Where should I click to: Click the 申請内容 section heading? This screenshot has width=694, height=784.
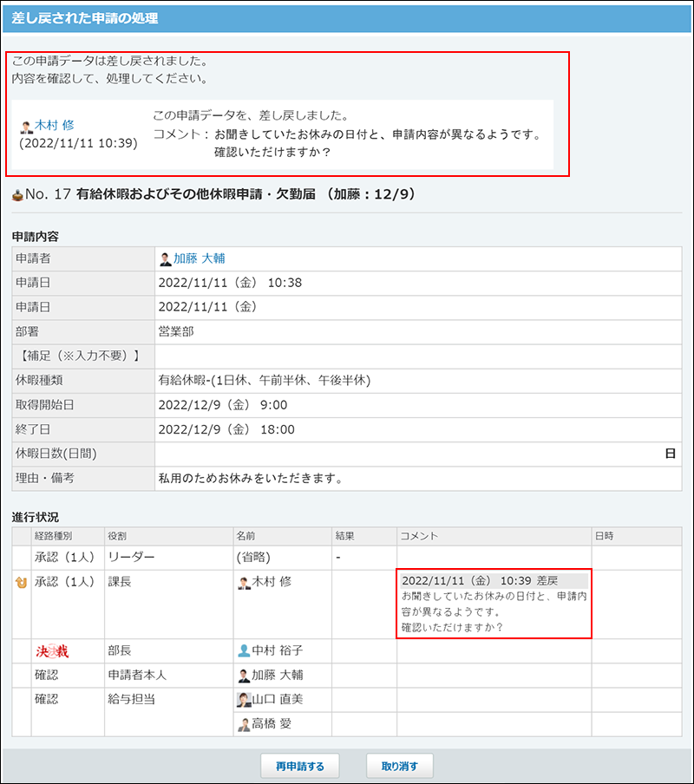point(35,237)
